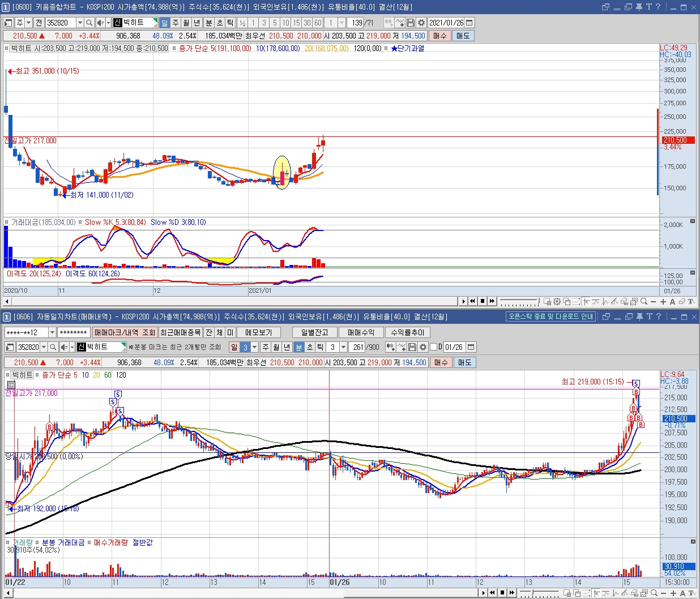The image size is (700, 599).
Task: Open the 일 count dropdown showing 3
Action: point(254,347)
